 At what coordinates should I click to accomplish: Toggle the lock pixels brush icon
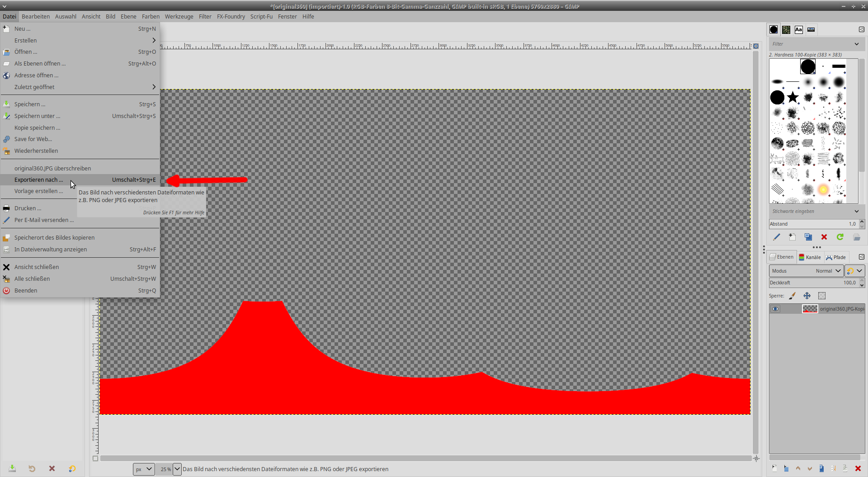[x=792, y=296]
